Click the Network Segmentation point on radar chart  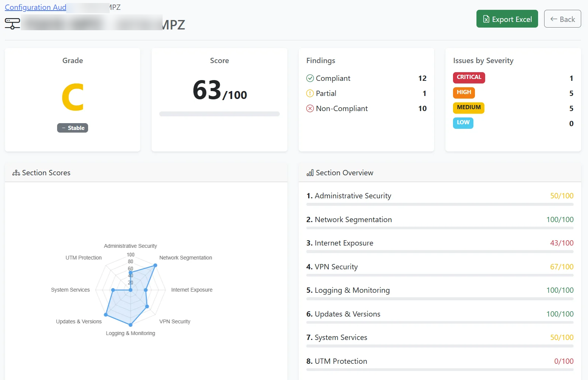(155, 266)
